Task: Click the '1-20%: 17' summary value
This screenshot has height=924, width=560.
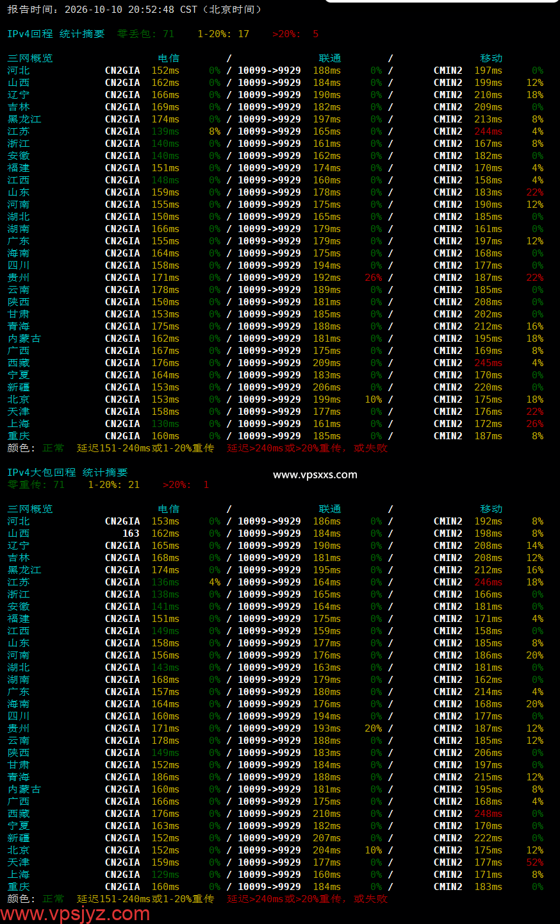Action: [223, 34]
